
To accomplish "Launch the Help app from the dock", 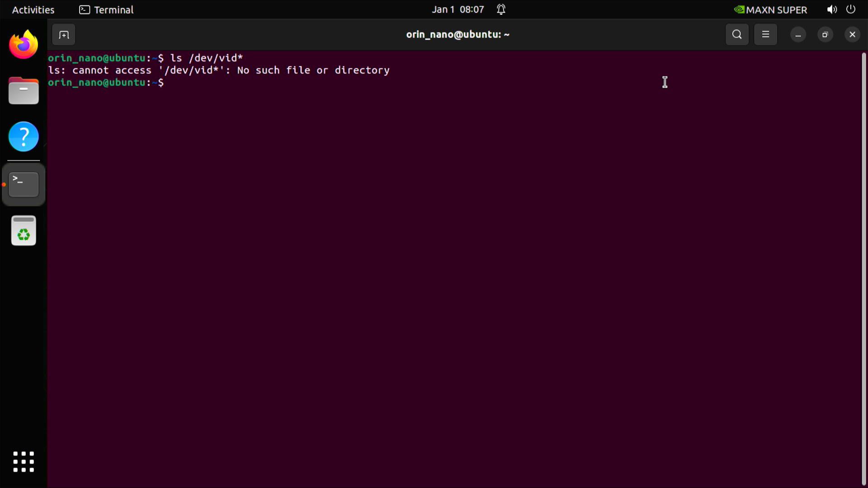I will (23, 136).
